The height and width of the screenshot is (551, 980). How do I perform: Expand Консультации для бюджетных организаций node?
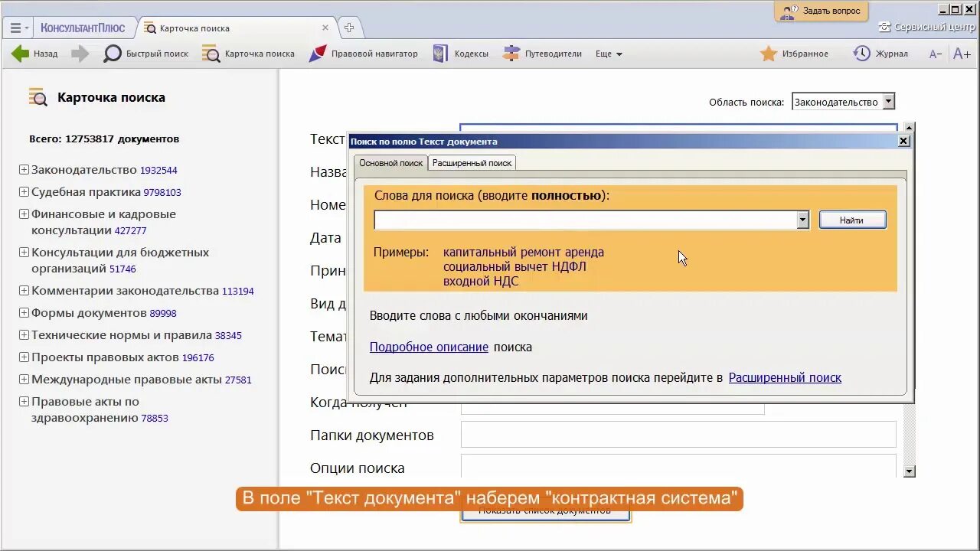pyautogui.click(x=24, y=253)
